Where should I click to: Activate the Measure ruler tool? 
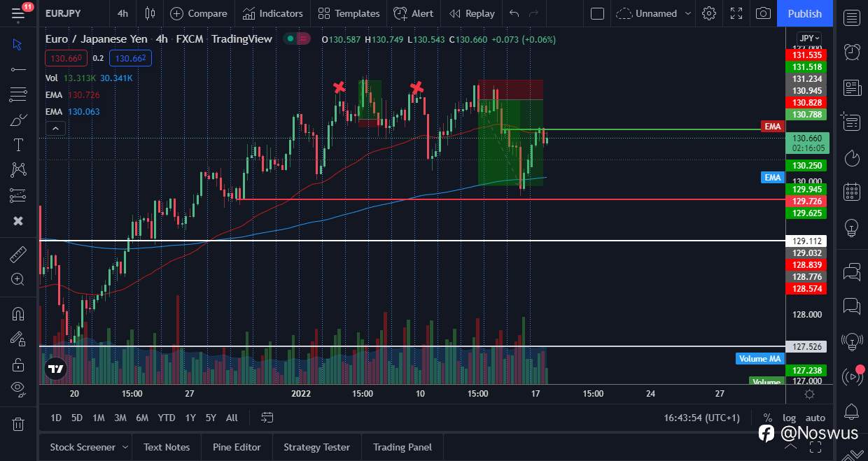(x=17, y=254)
